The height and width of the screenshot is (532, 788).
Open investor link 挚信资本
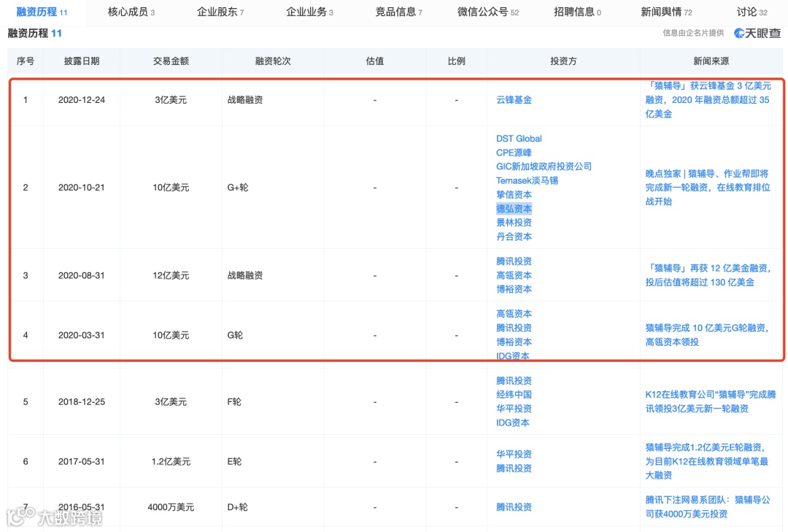[x=514, y=195]
